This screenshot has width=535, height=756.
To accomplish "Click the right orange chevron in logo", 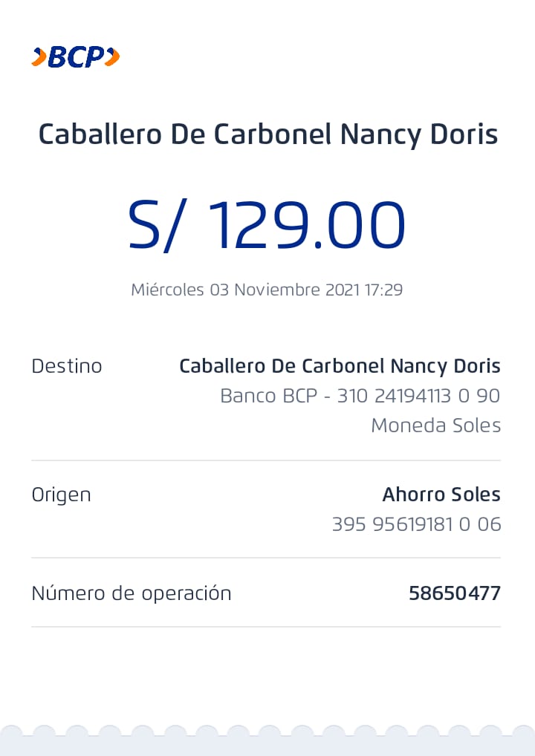I will coord(112,57).
